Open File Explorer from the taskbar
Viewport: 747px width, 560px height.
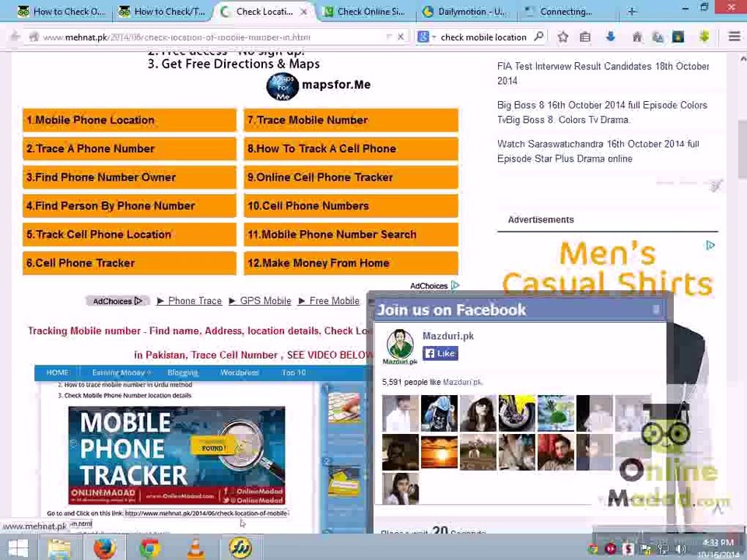pyautogui.click(x=59, y=548)
